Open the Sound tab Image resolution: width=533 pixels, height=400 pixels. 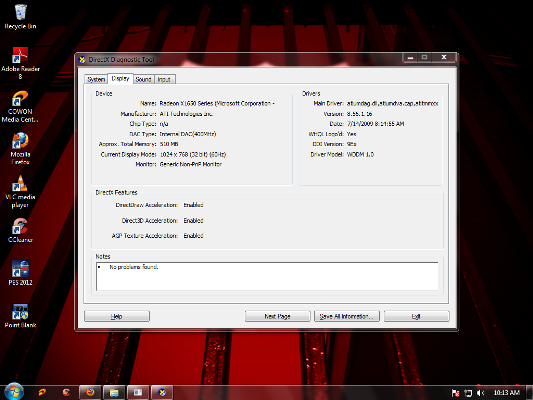point(143,79)
